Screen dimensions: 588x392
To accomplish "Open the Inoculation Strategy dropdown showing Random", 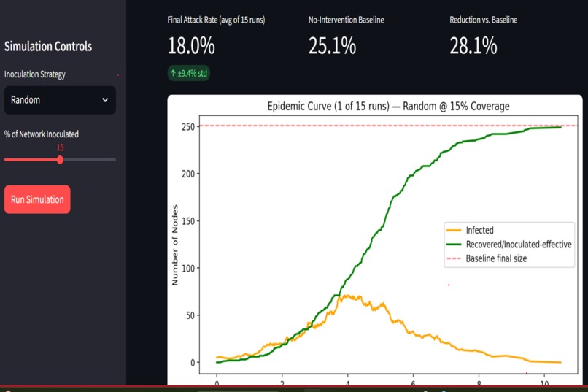I will 60,100.
